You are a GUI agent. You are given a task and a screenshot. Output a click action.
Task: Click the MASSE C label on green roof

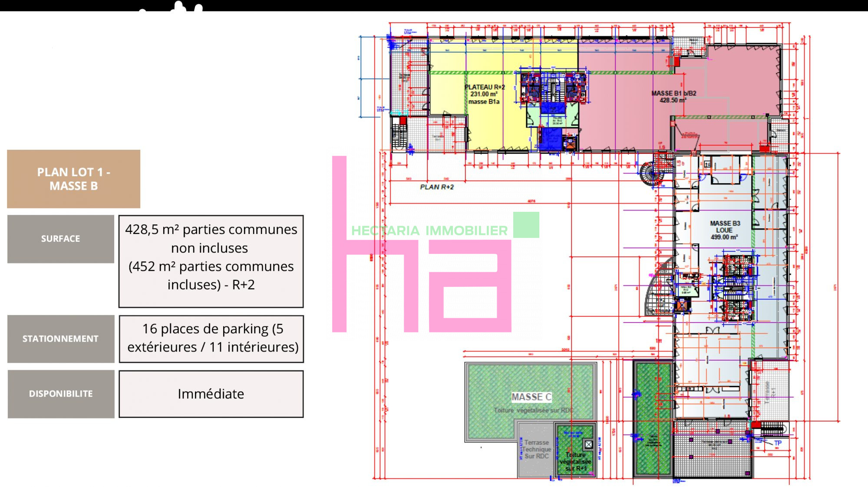pyautogui.click(x=531, y=397)
